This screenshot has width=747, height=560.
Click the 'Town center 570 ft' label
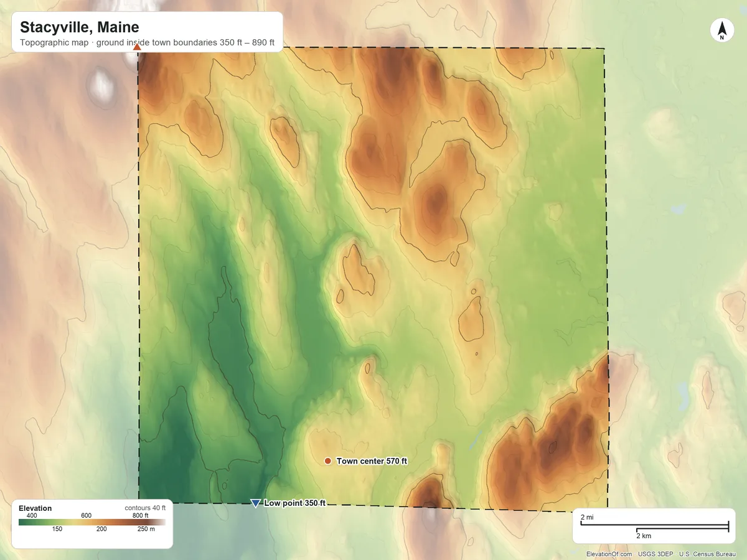(372, 461)
